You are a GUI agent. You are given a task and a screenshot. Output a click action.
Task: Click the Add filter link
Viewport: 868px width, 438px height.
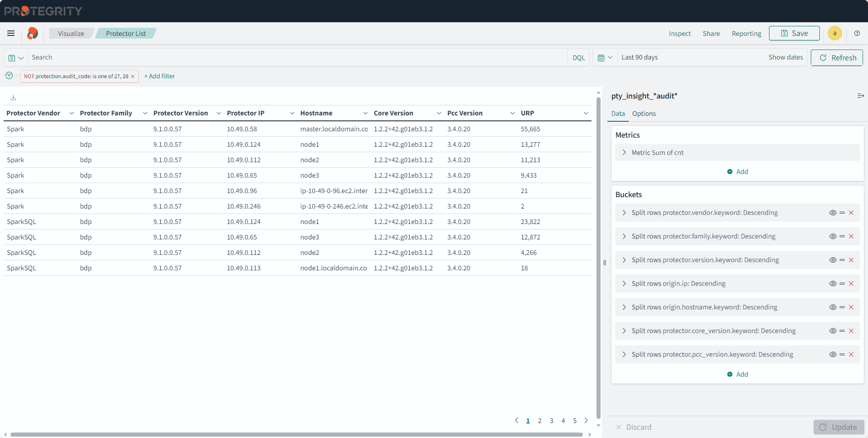[159, 76]
